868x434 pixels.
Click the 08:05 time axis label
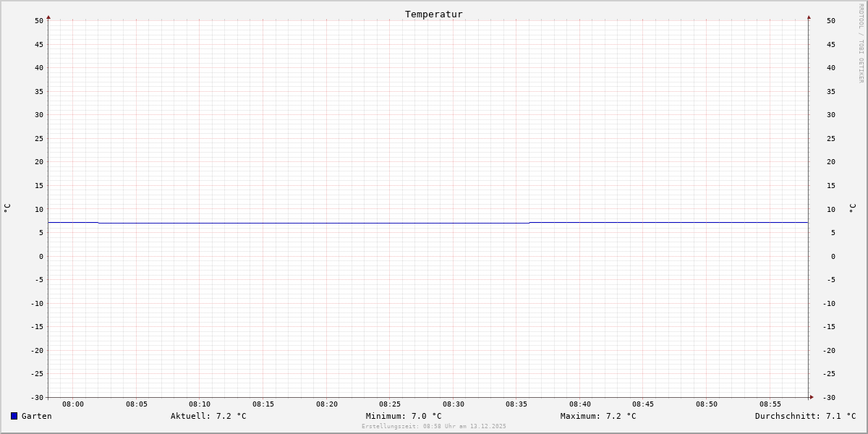point(137,404)
